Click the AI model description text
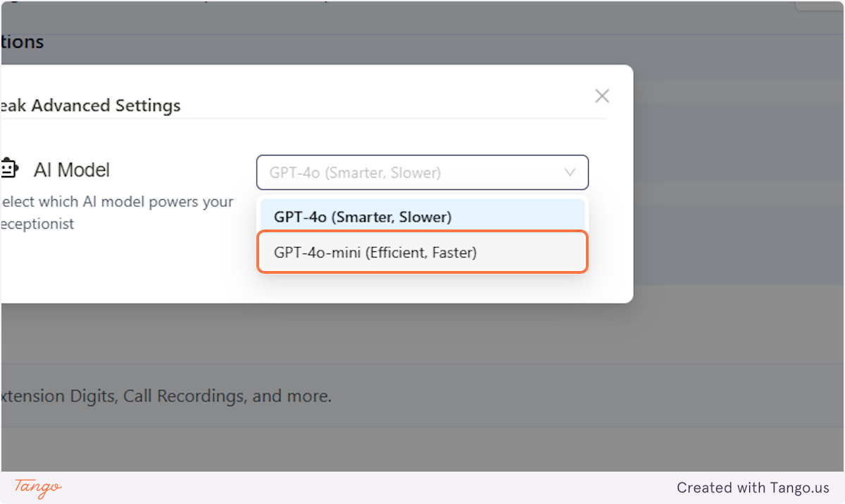 [x=117, y=213]
